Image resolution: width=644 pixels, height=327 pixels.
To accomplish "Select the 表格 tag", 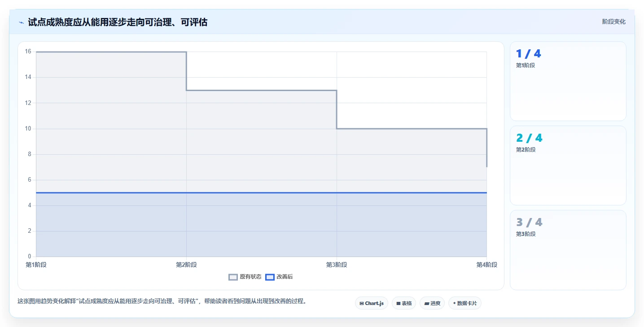I will pos(404,303).
